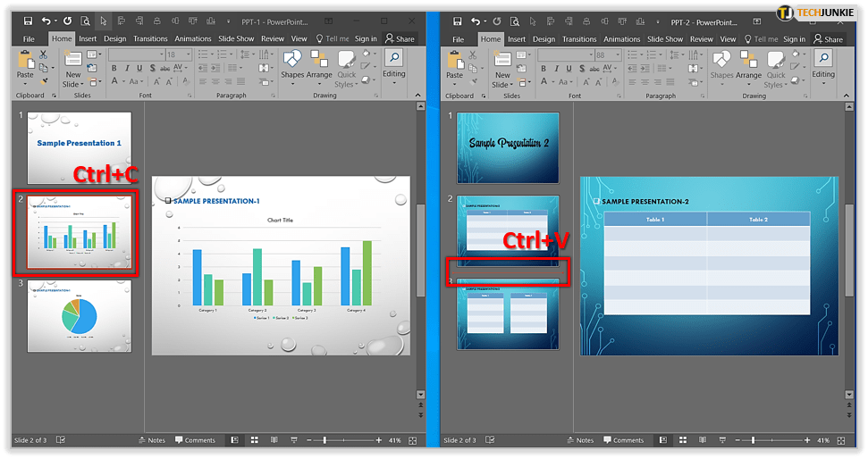This screenshot has width=868, height=459.
Task: Toggle Notes pane in PPT-2 status bar
Action: [x=579, y=440]
